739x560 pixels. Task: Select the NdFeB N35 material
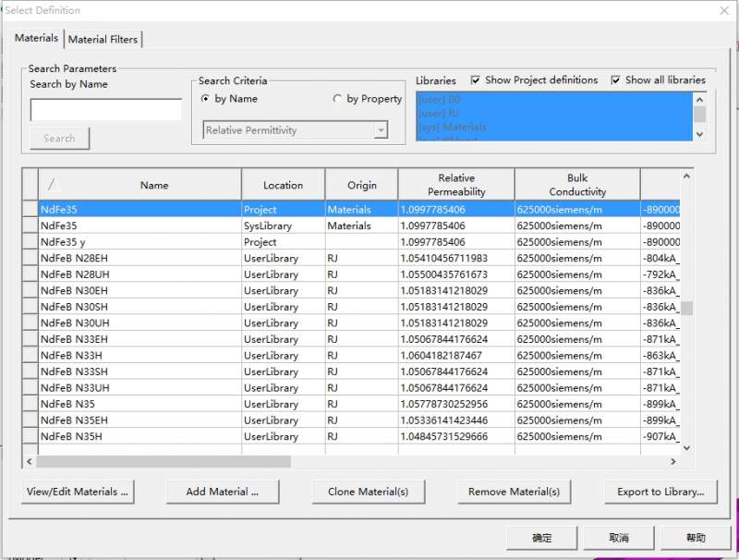pyautogui.click(x=359, y=404)
